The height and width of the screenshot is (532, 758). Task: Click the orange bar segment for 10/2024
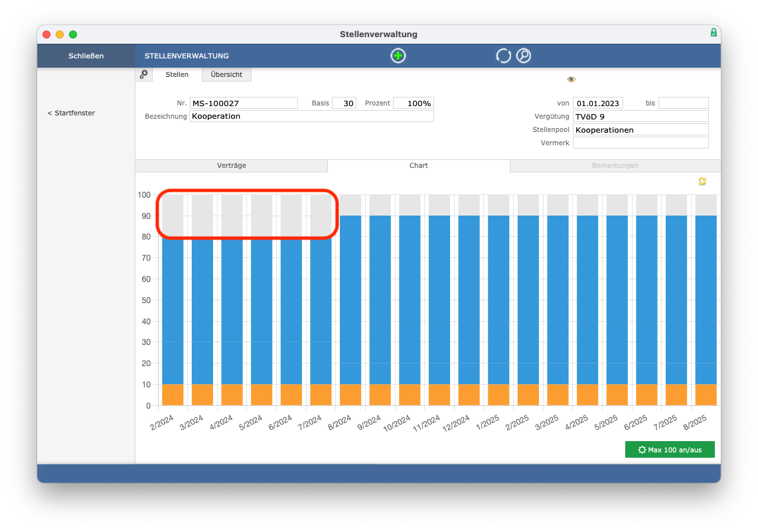[x=410, y=395]
